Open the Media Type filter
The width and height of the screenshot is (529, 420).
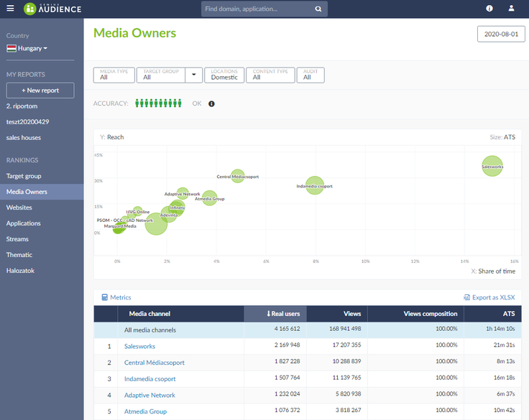(114, 75)
